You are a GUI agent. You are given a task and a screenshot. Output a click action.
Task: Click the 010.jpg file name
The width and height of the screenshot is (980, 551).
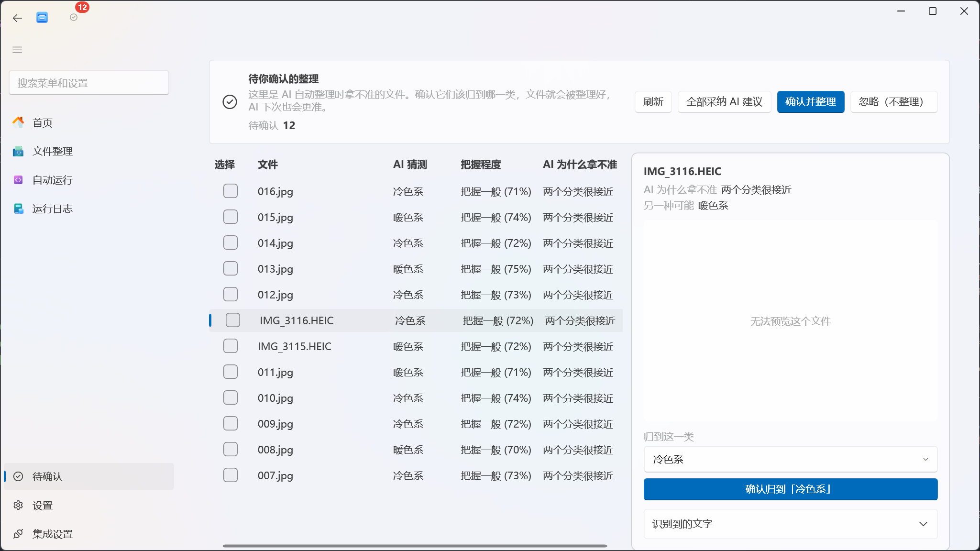(x=275, y=398)
